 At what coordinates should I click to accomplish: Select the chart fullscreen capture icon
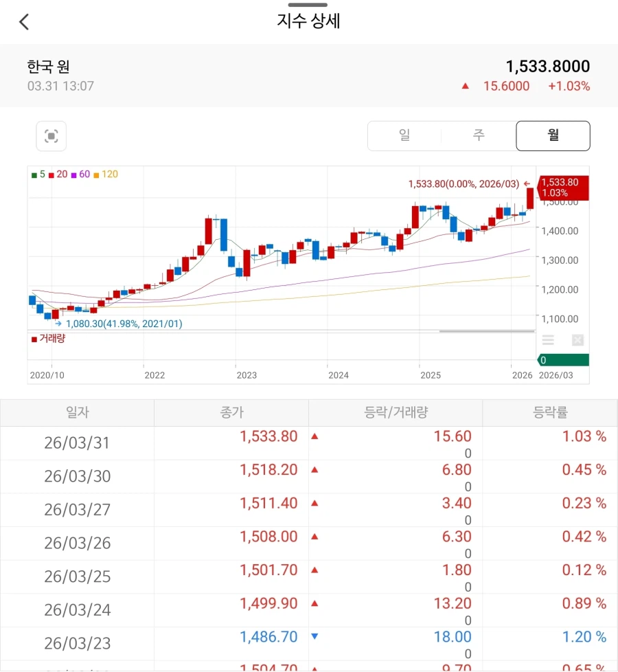tap(52, 135)
